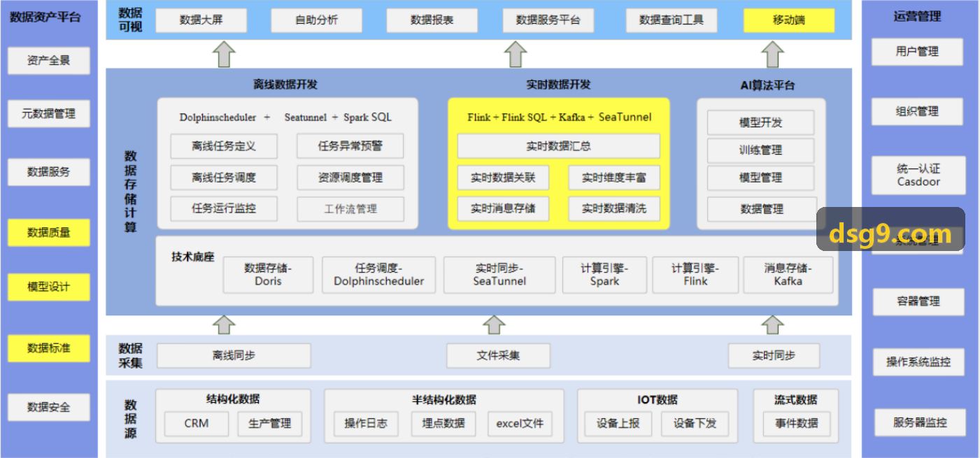Screen dimensions: 980x458
Task: Click the 资产全景 box in the asset platform column
Action: (x=49, y=61)
